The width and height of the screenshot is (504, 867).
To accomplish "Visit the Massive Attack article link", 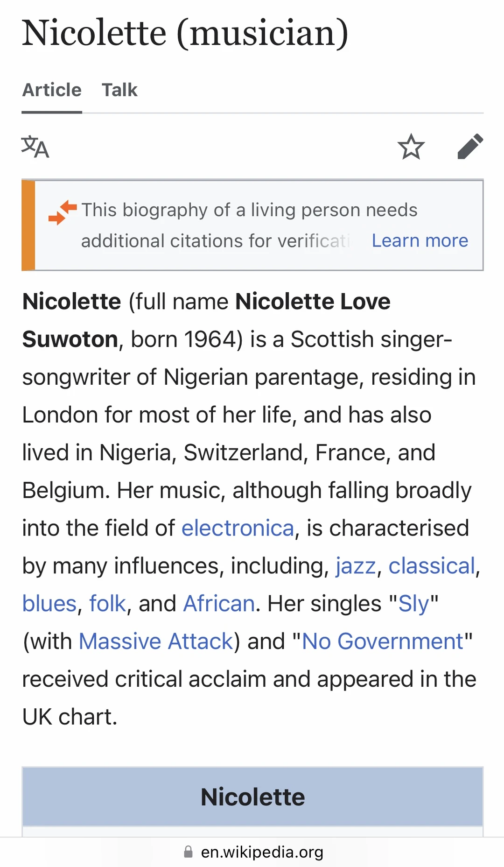I will 156,641.
